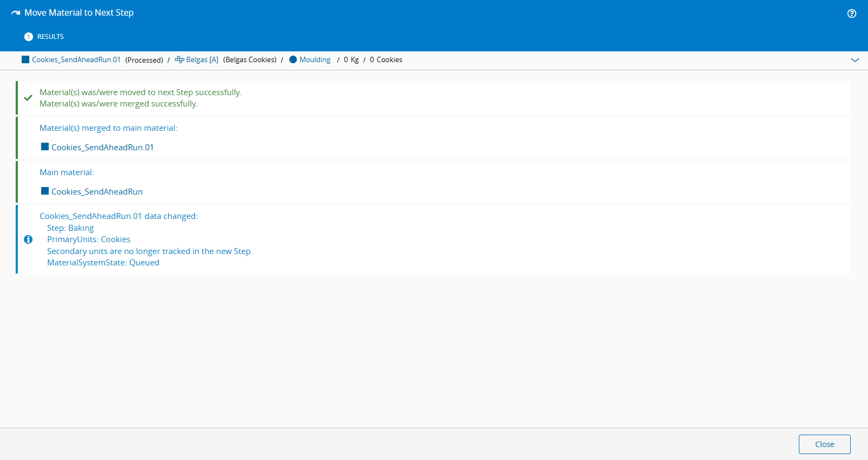
Task: Click the Move Material to Next Step title
Action: [x=79, y=12]
